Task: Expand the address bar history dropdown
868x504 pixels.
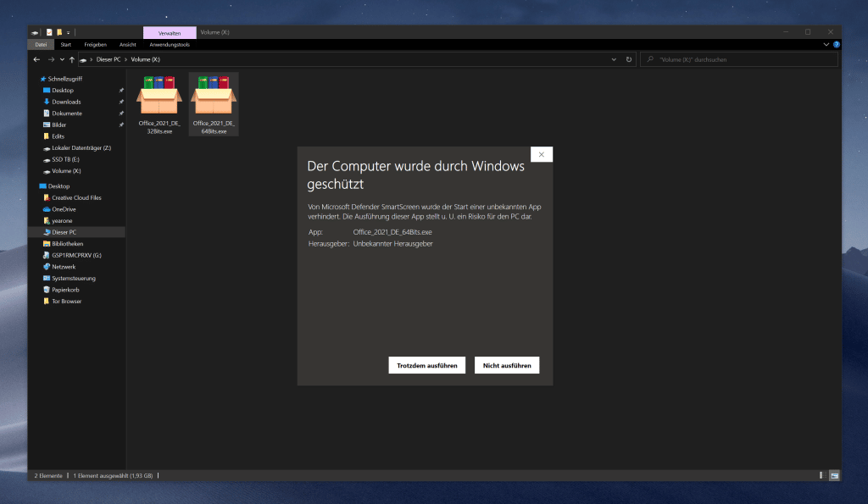Action: tap(614, 59)
